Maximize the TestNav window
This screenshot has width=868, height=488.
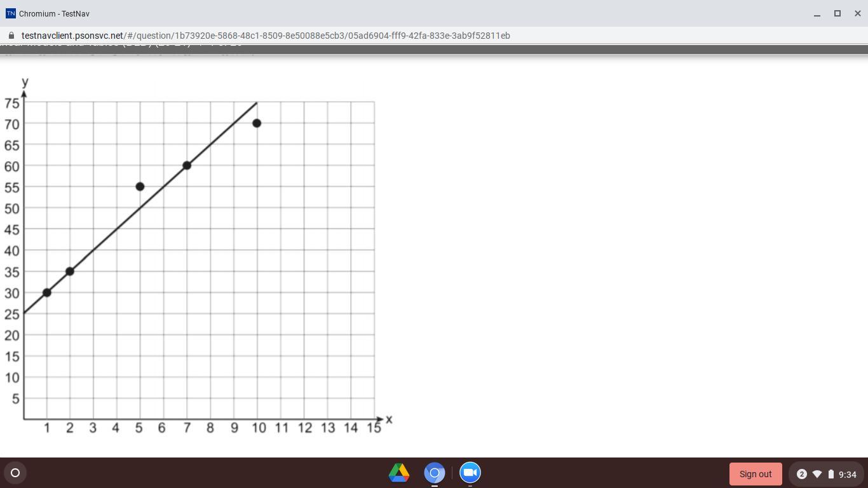click(x=837, y=13)
